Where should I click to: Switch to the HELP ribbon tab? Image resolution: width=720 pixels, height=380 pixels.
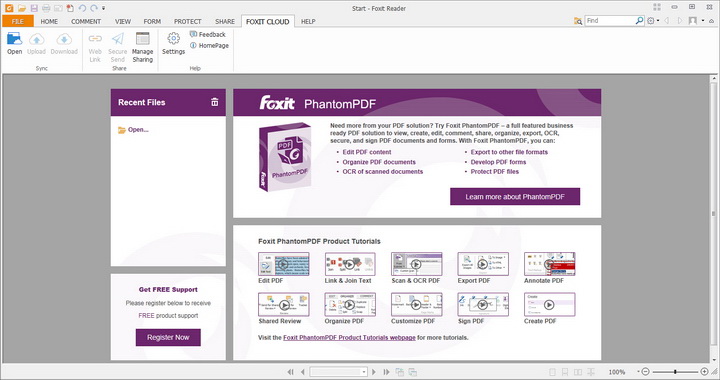[x=308, y=21]
